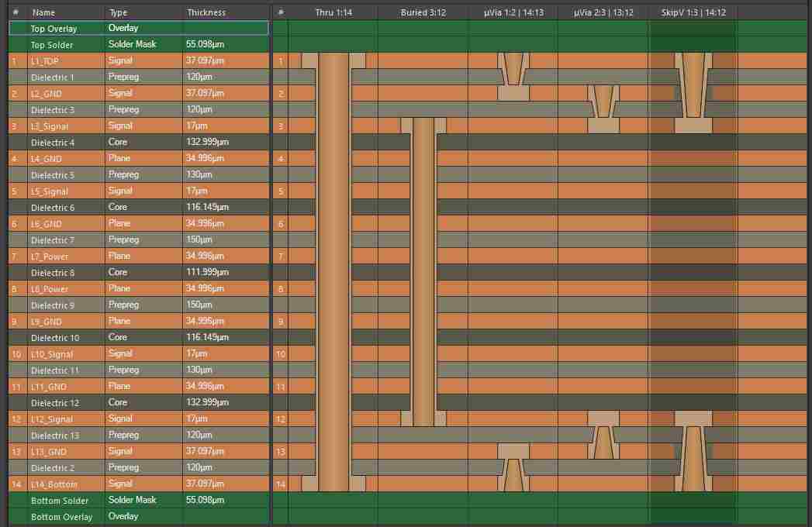The image size is (812, 527).
Task: Open the Type cell for Top Solder
Action: [x=143, y=44]
